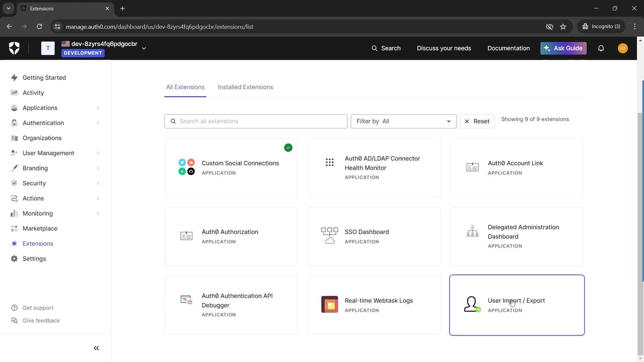The width and height of the screenshot is (644, 362).
Task: Open Marketplace in sidebar
Action: [x=40, y=229]
